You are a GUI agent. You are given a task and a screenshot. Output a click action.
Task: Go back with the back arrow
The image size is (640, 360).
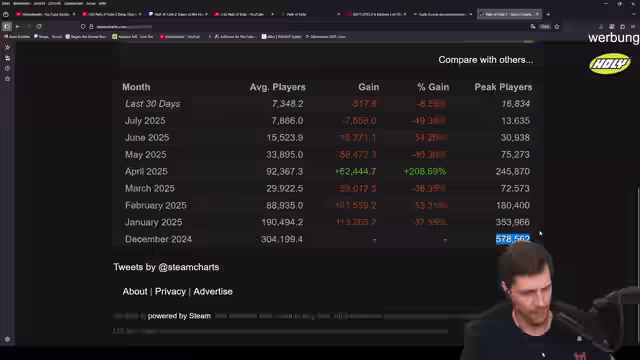pos(18,27)
